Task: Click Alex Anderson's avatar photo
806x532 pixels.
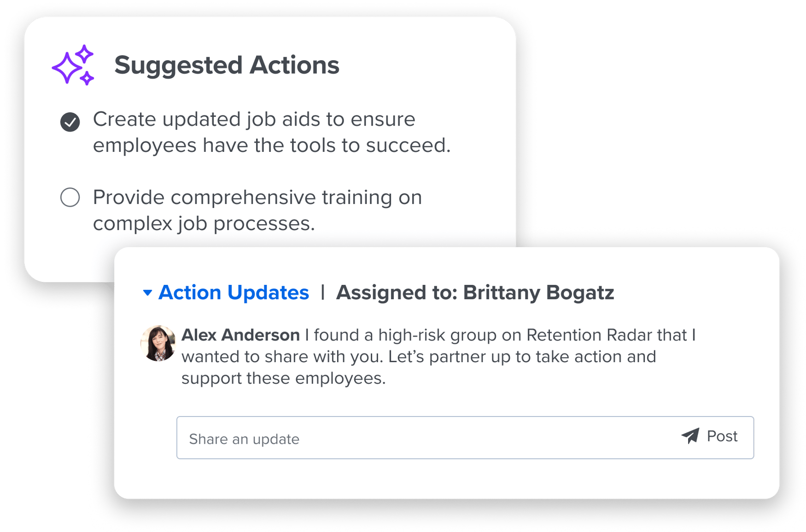Action: coord(158,342)
